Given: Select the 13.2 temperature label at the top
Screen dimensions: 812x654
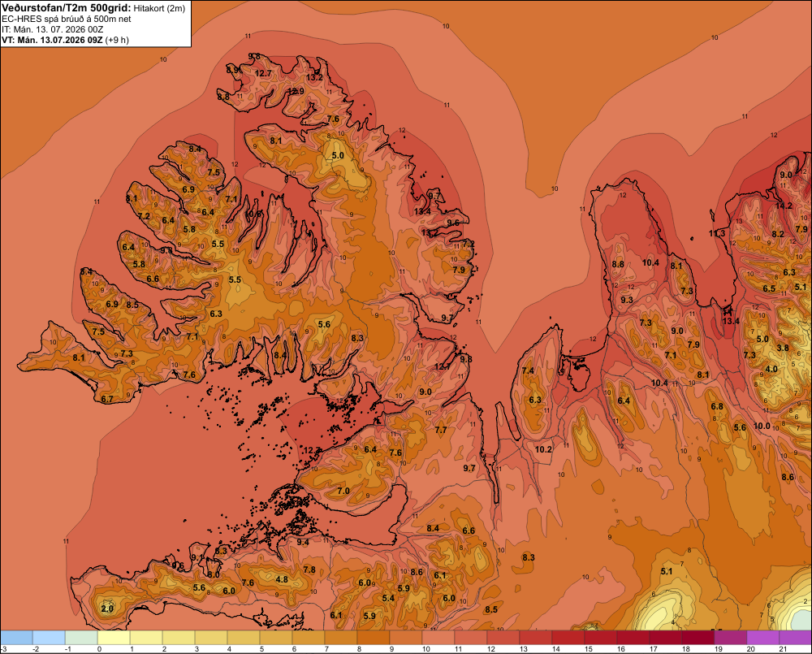Looking at the screenshot, I should [314, 77].
